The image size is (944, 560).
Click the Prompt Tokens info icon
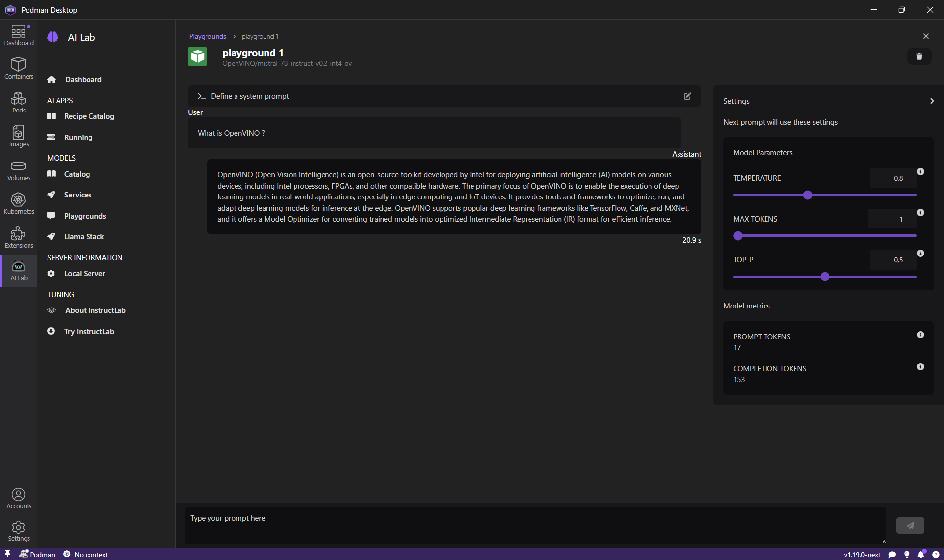[x=920, y=335]
